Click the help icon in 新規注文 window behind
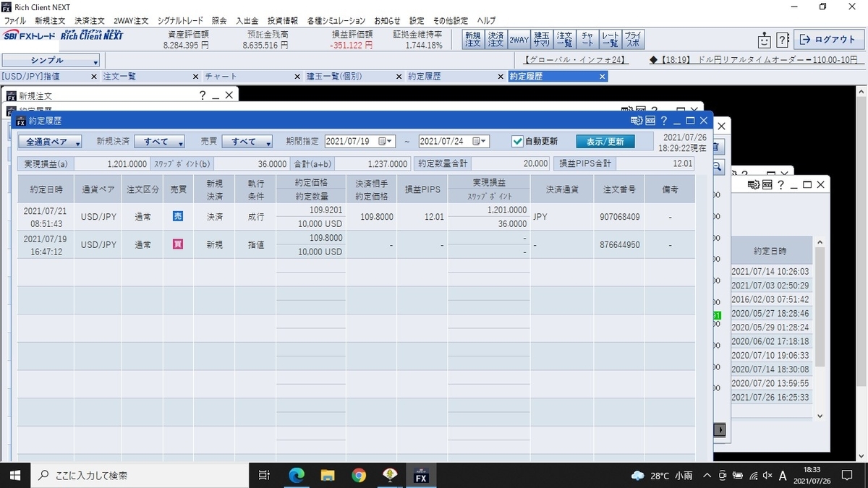This screenshot has width=868, height=488. coord(203,95)
